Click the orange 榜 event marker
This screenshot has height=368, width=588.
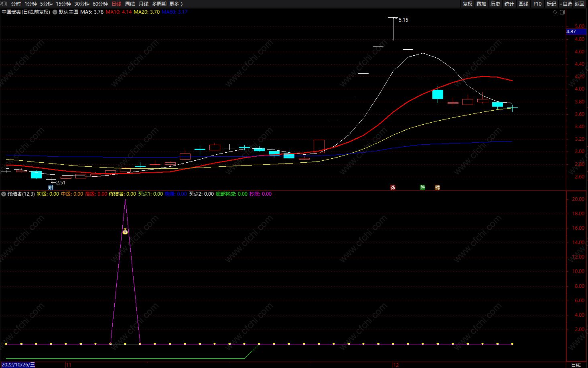[x=437, y=188]
